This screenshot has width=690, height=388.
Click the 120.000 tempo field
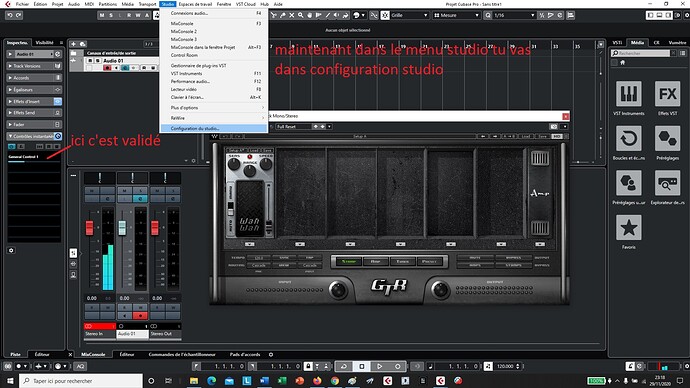pyautogui.click(x=505, y=366)
